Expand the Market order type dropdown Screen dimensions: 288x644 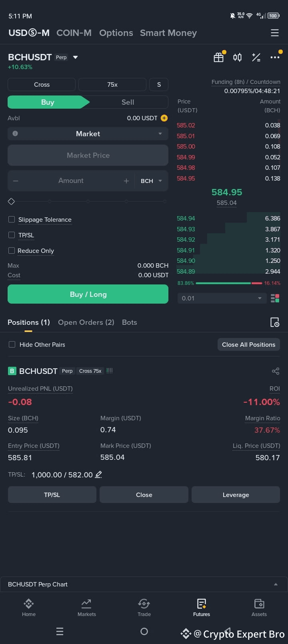pyautogui.click(x=88, y=134)
